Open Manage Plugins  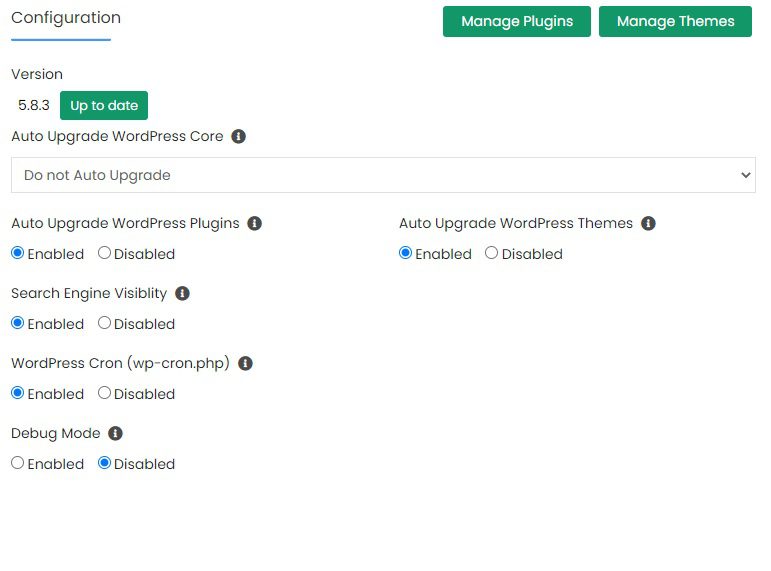coord(517,22)
